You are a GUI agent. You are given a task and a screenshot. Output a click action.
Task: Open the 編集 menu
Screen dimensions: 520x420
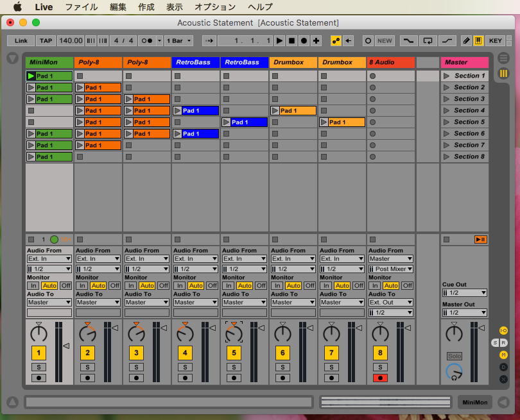pyautogui.click(x=118, y=7)
